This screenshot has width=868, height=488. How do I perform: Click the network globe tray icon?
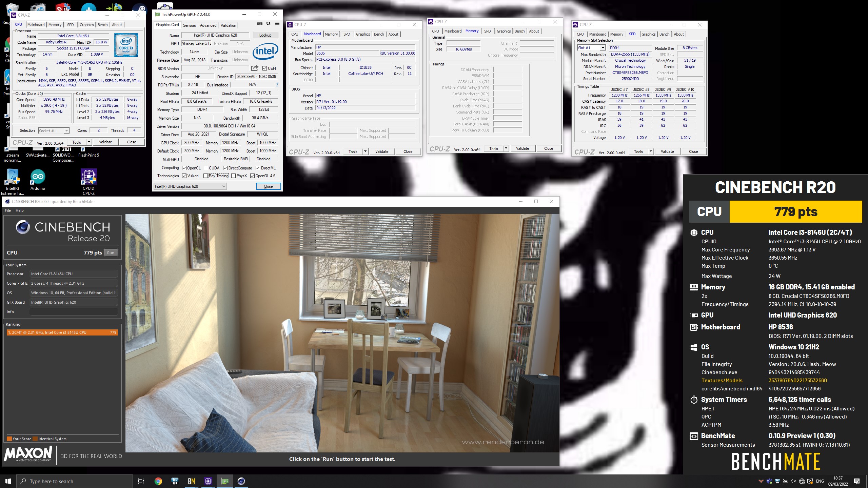(802, 481)
